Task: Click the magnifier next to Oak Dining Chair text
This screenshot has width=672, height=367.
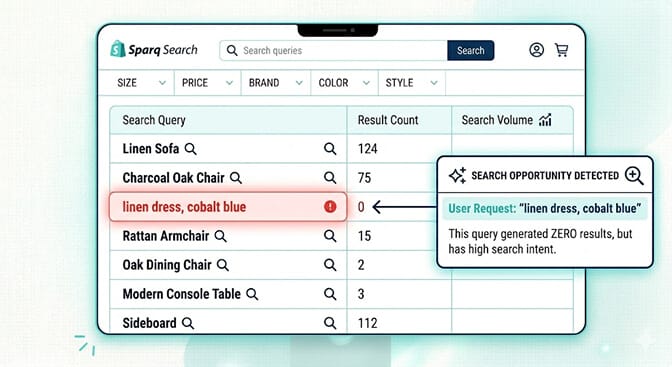Action: [223, 265]
